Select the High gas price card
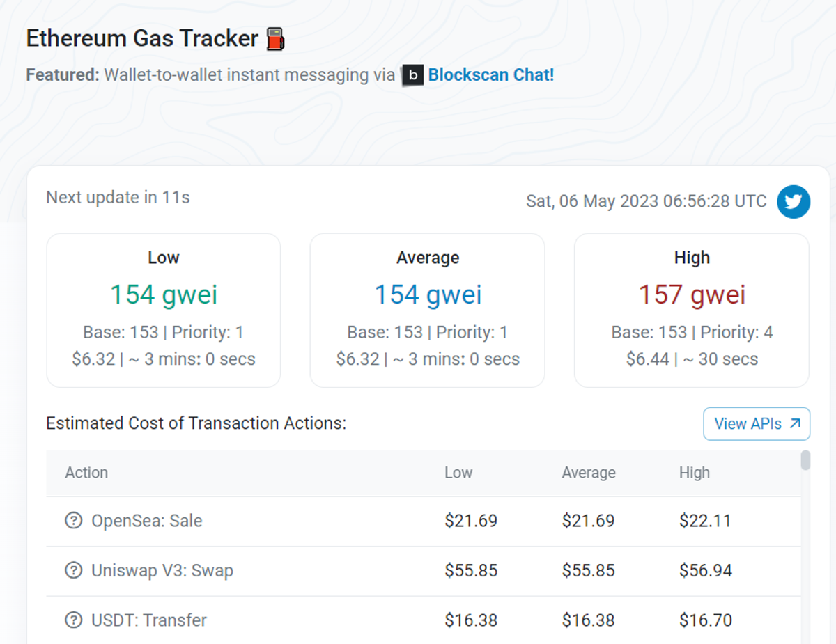836x644 pixels. pos(692,310)
